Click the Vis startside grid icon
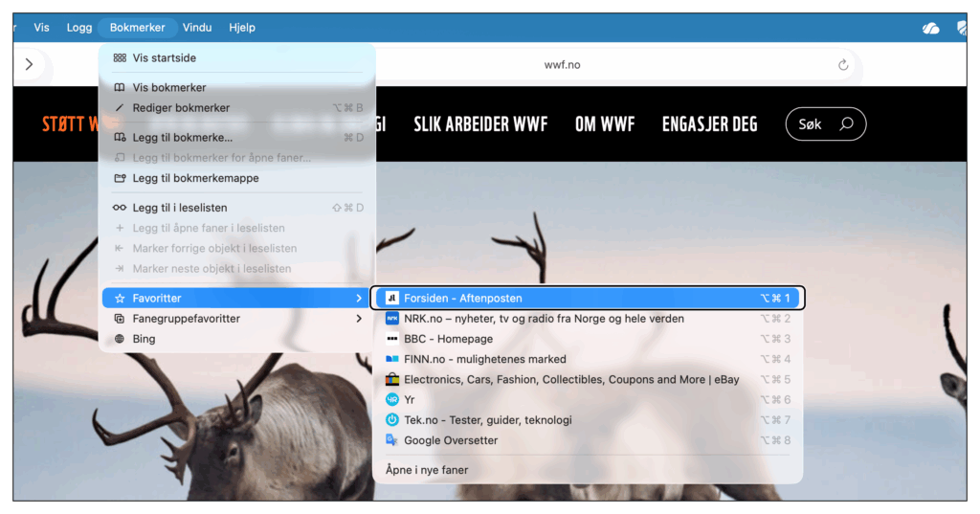 pos(120,58)
